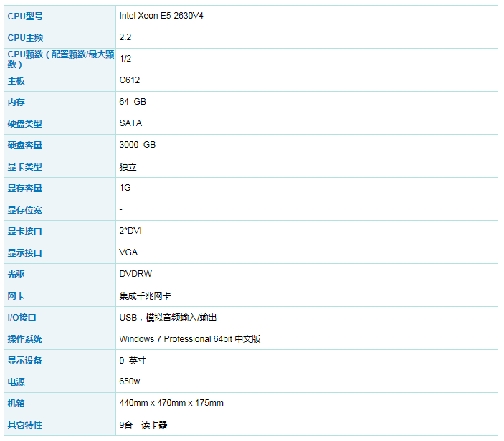
Task: Click the CPU主频 row label
Action: (x=25, y=37)
